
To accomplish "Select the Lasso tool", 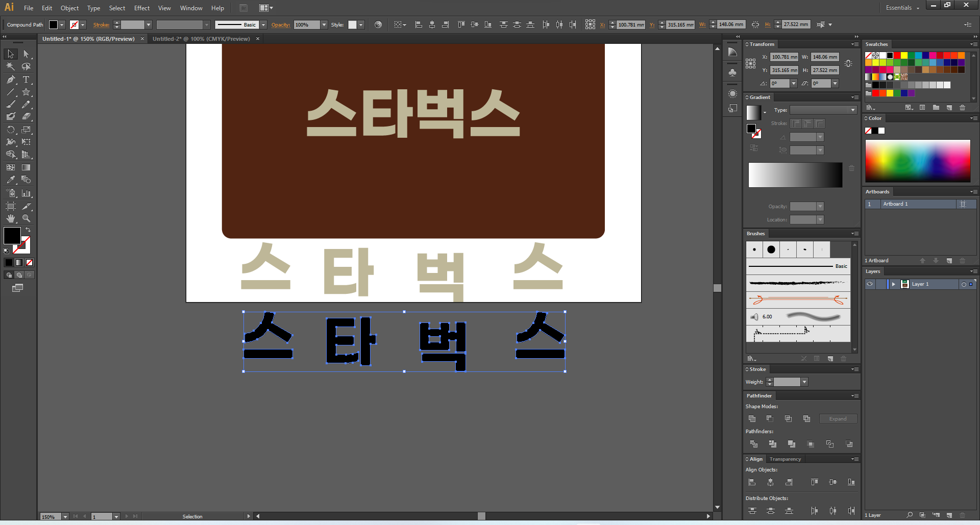I will [26, 66].
